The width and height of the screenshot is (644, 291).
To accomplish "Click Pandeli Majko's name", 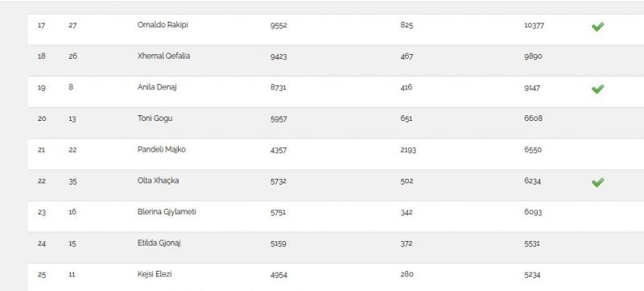I will coord(162,150).
